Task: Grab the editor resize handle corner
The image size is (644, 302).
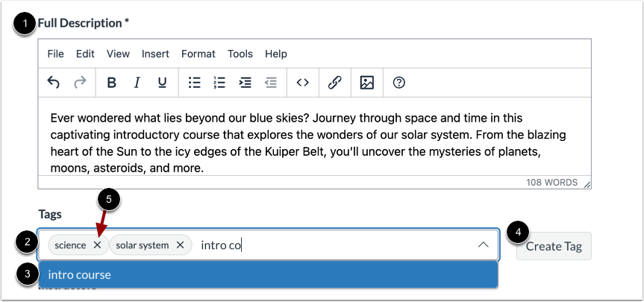Action: [x=587, y=184]
